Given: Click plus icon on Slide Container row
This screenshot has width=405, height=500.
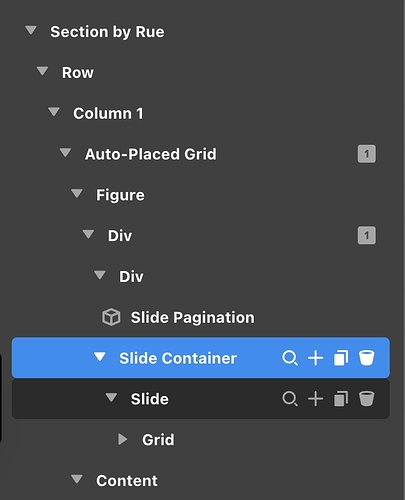Looking at the screenshot, I should click(315, 358).
